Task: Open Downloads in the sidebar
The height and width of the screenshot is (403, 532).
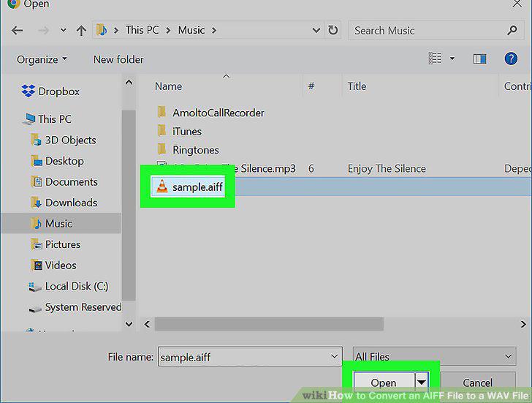Action: (64, 203)
